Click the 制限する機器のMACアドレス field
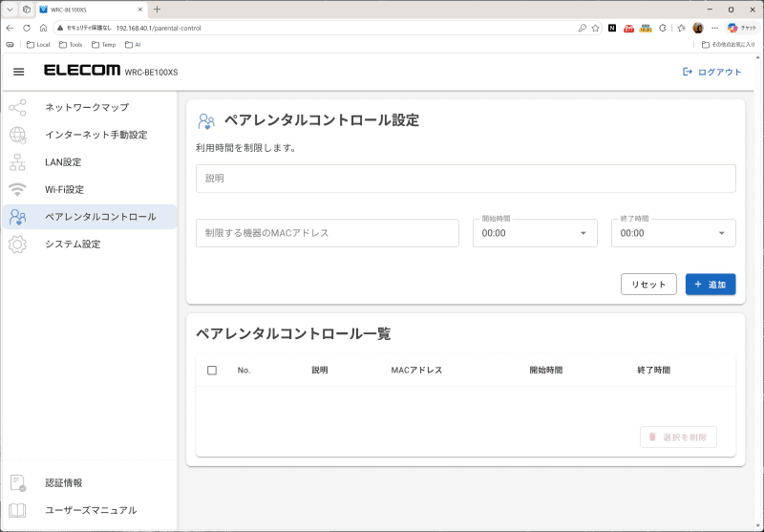The width and height of the screenshot is (764, 532). click(327, 233)
